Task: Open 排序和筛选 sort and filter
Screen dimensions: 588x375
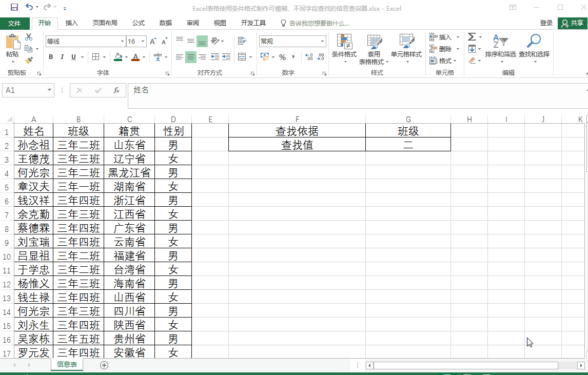Action: point(501,48)
